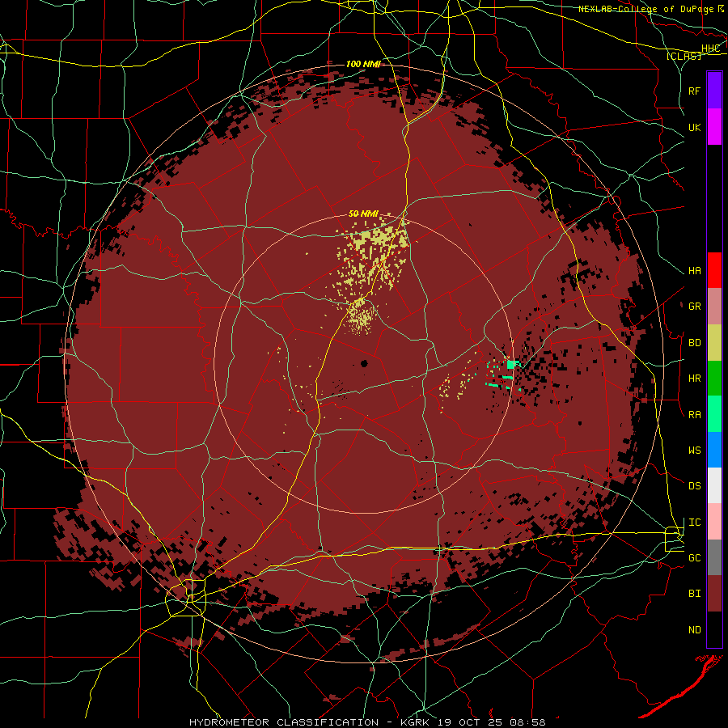Image resolution: width=728 pixels, height=728 pixels.
Task: Click the black radar site dot at center
Action: point(364,363)
